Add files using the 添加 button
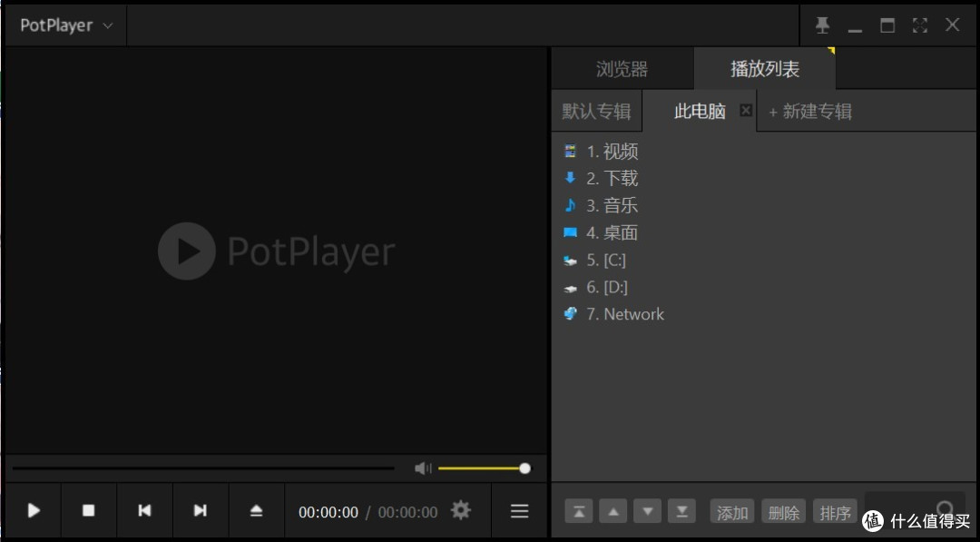Image resolution: width=980 pixels, height=542 pixels. click(731, 511)
